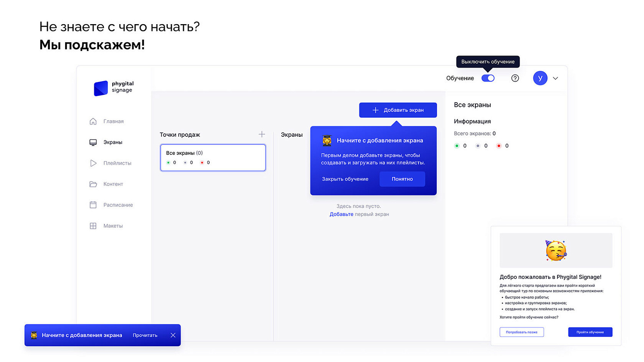The width and height of the screenshot is (644, 362).
Task: Go to Экраны menu item
Action: [113, 142]
